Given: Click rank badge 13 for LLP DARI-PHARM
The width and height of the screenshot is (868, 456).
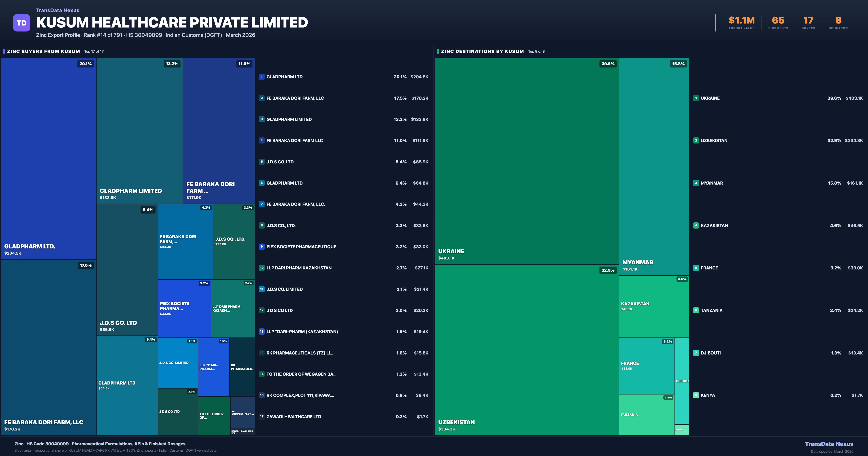Looking at the screenshot, I should click(x=261, y=332).
